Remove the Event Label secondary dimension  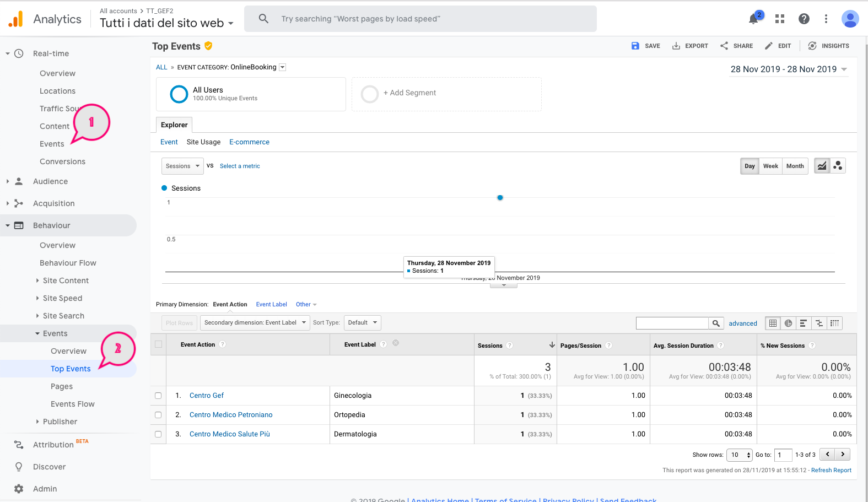[396, 343]
